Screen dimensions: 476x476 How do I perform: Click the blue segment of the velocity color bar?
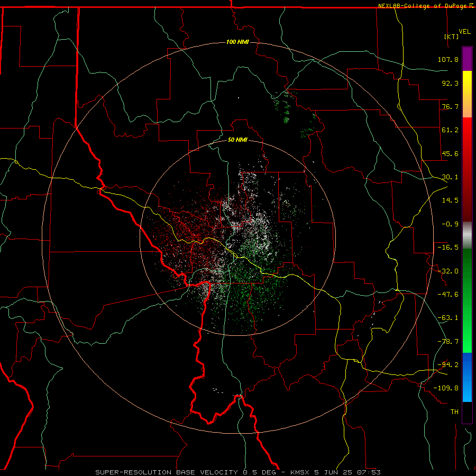click(467, 377)
